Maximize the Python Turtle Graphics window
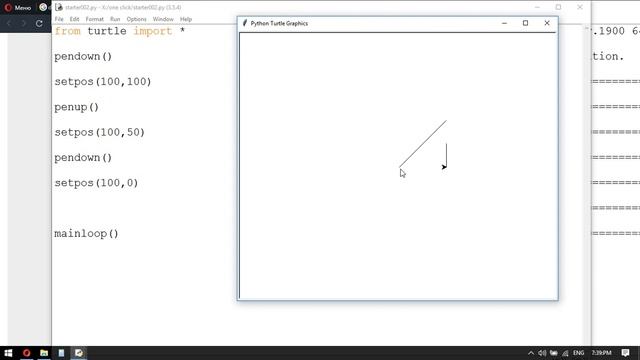This screenshot has width=640, height=360. pyautogui.click(x=525, y=23)
